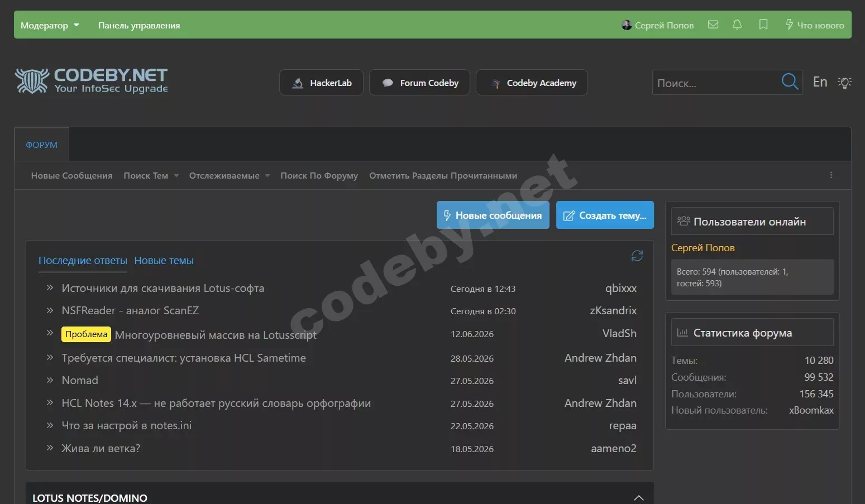The height and width of the screenshot is (504, 865).
Task: Open the Codeby Academy button
Action: 532,83
